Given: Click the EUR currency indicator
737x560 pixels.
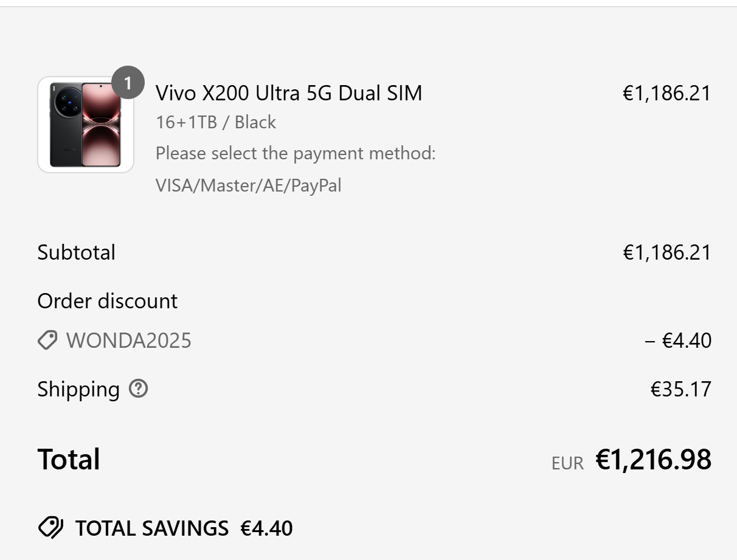Looking at the screenshot, I should [x=567, y=463].
